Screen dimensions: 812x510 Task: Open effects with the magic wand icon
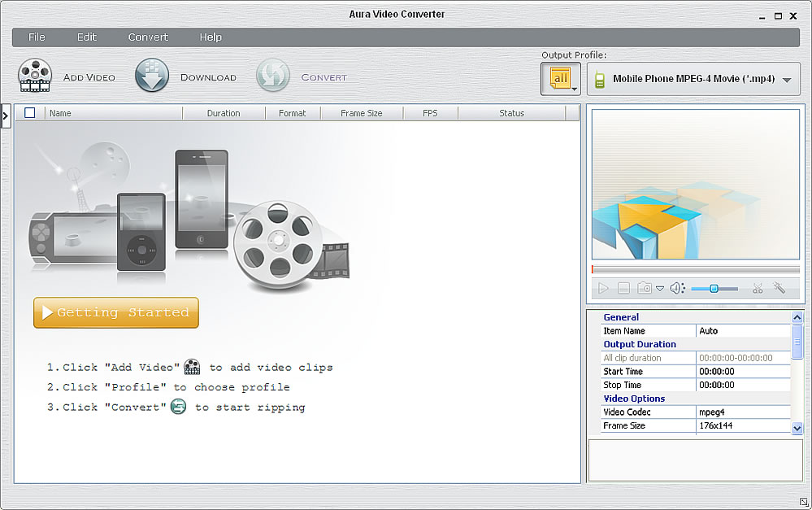coord(779,288)
